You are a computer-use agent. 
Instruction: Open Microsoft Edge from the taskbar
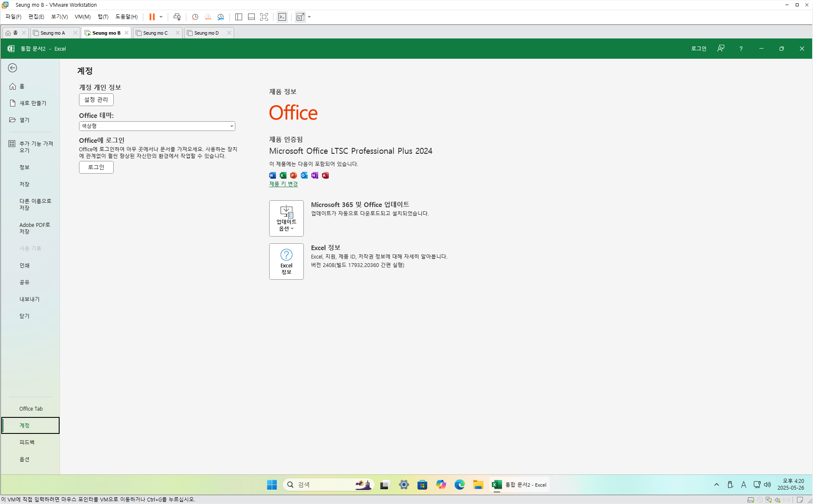pos(459,485)
